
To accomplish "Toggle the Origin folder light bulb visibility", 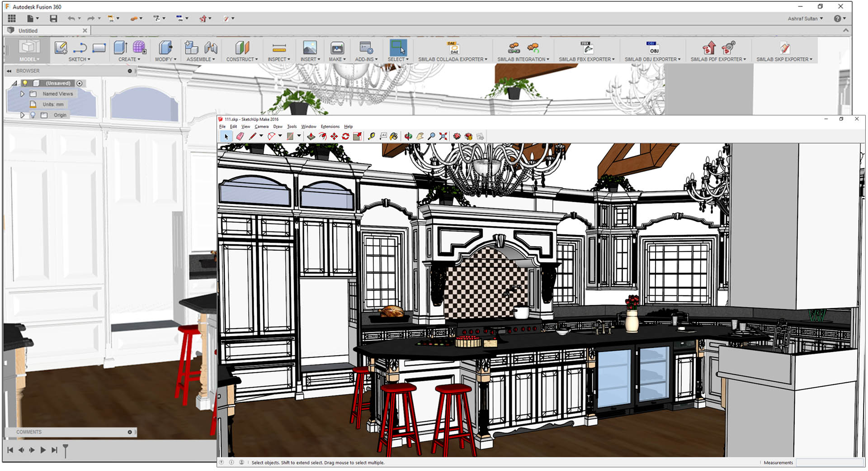I will [x=33, y=115].
